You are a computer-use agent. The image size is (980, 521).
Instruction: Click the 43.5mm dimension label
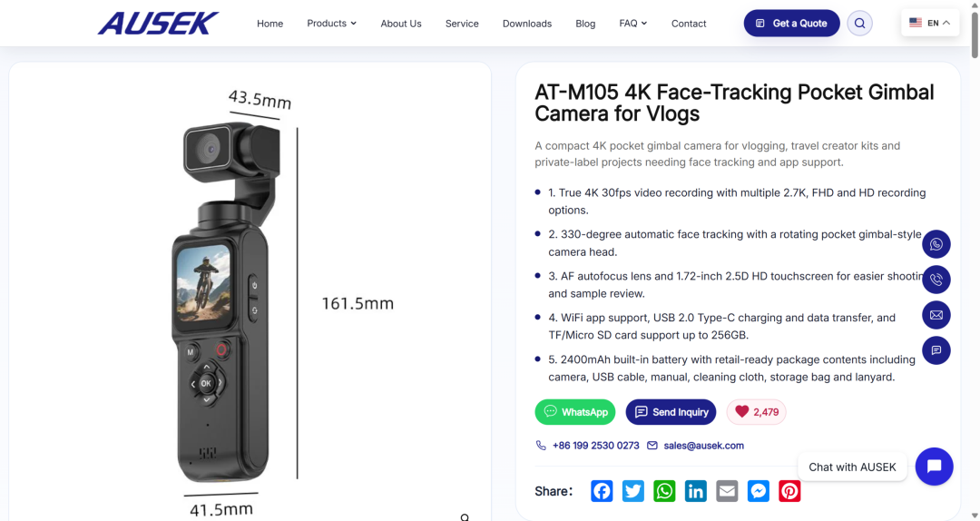point(260,99)
